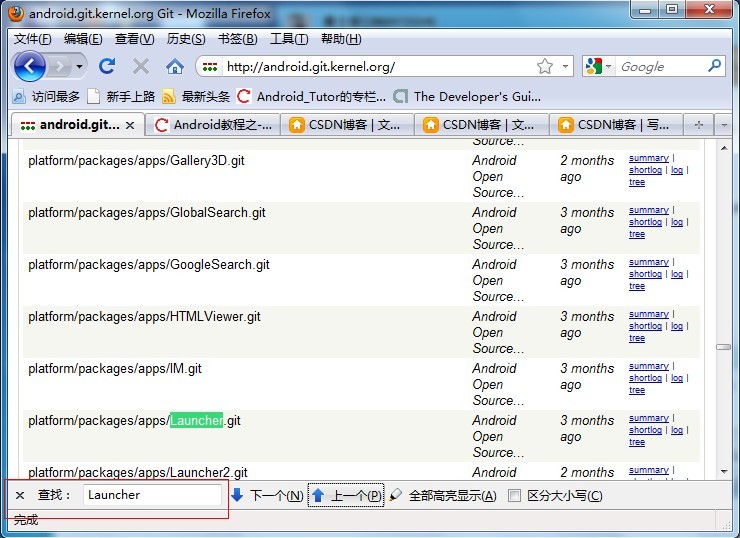
Task: Open the 帮助(H) menu
Action: tap(341, 39)
